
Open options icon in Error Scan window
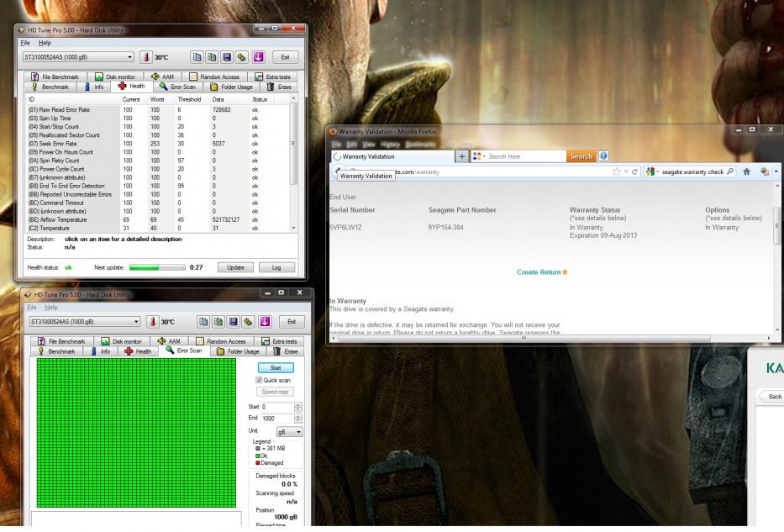tap(249, 322)
